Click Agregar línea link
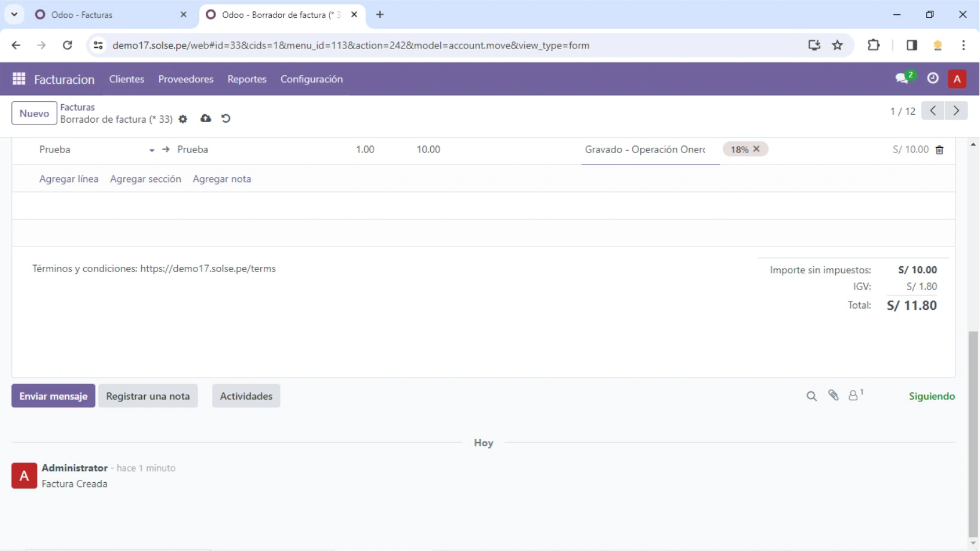The image size is (980, 551). point(69,179)
